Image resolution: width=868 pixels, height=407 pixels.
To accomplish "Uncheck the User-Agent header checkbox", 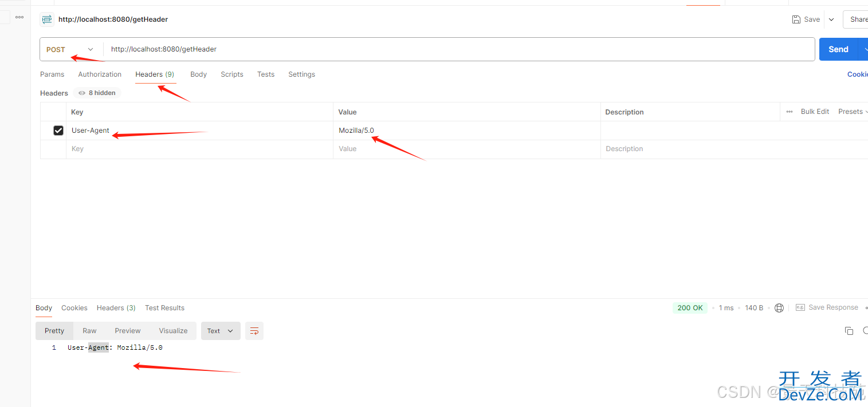I will [58, 131].
